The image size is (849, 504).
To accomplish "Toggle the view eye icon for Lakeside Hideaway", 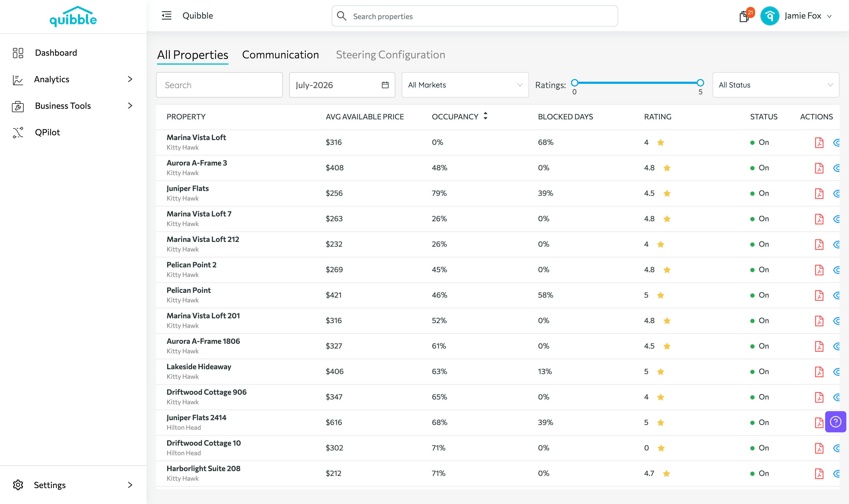I will (837, 372).
